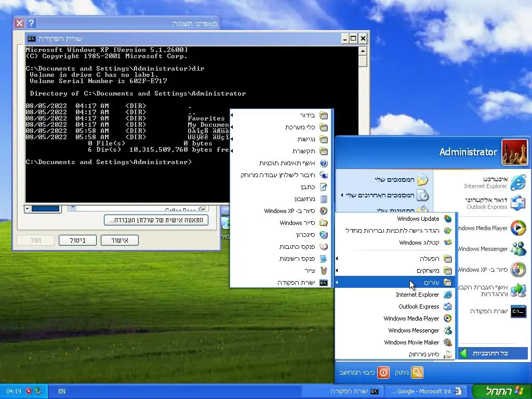Screen dimensions: 532x399
Task: Open סיוע מרחוק remote assistance
Action: pyautogui.click(x=395, y=354)
